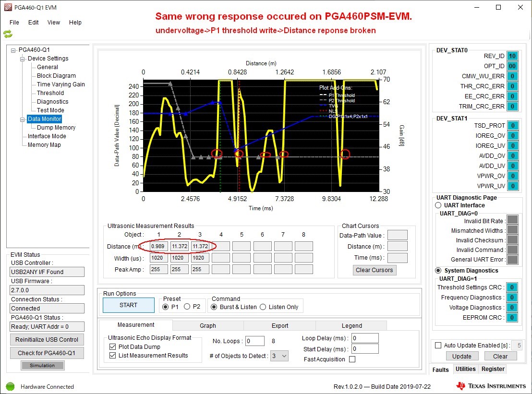Open the File menu

click(14, 23)
